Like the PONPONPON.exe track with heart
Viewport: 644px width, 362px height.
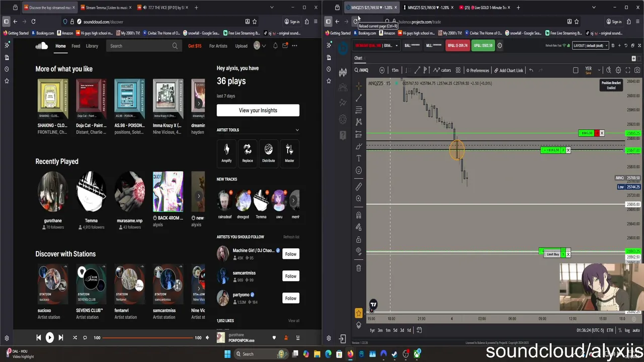click(274, 338)
